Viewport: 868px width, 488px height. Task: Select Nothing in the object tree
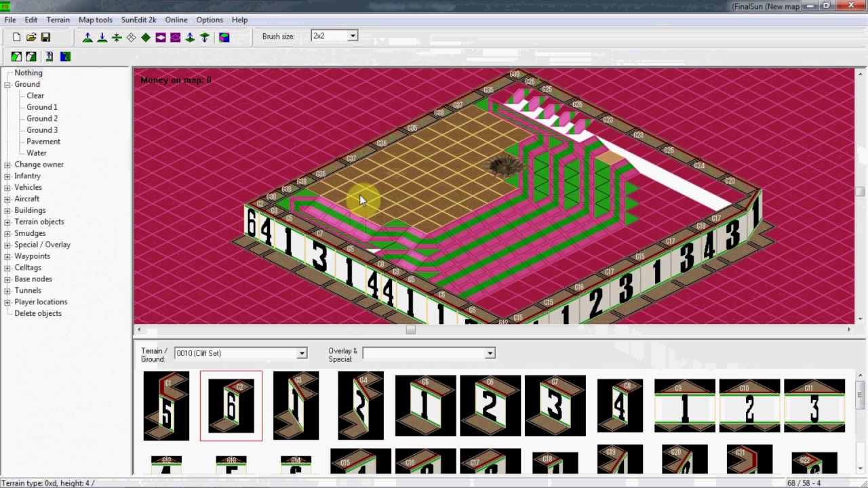(28, 73)
